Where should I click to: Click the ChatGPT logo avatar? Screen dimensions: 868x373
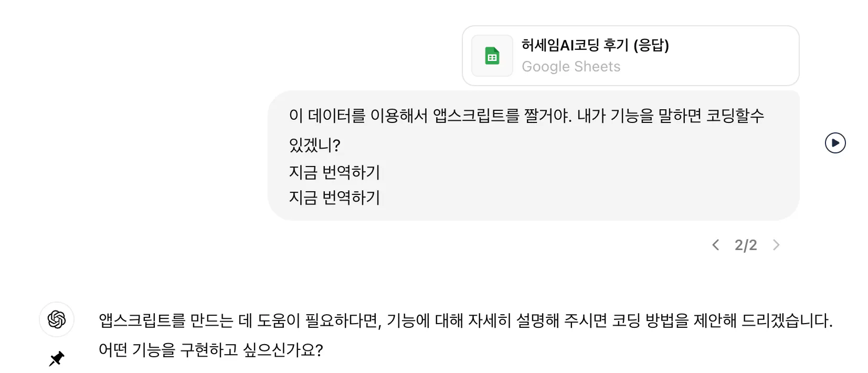pyautogui.click(x=57, y=319)
